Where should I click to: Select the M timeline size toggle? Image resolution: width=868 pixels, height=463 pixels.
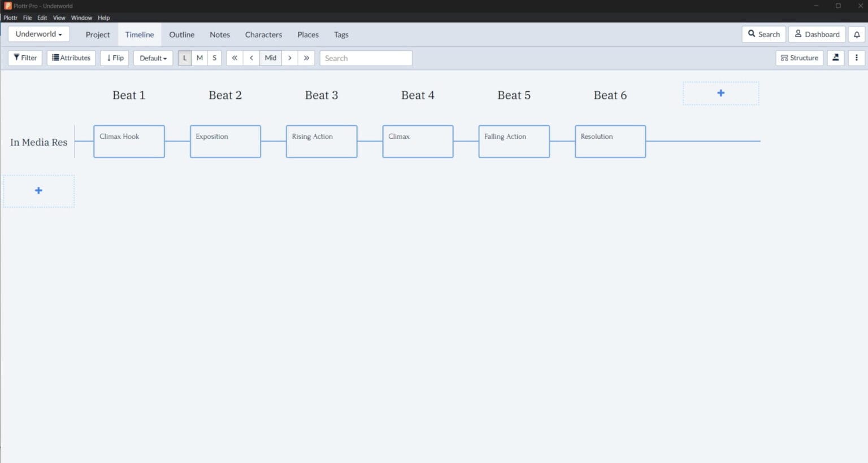tap(199, 58)
